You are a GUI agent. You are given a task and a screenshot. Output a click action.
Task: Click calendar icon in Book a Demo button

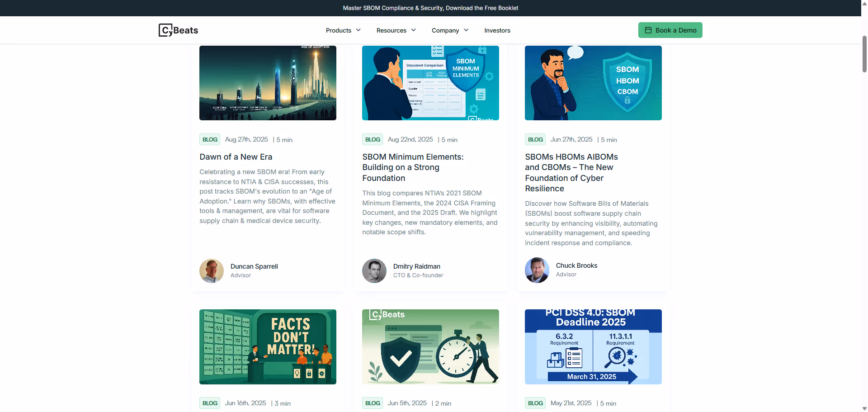[648, 30]
